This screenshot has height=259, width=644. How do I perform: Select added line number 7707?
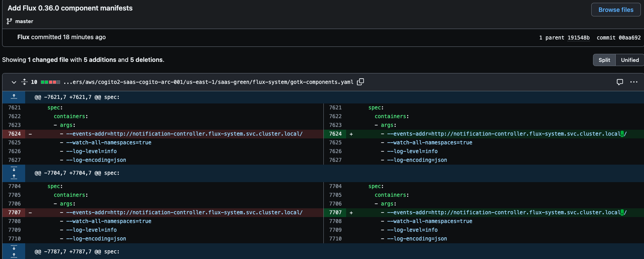(x=335, y=213)
